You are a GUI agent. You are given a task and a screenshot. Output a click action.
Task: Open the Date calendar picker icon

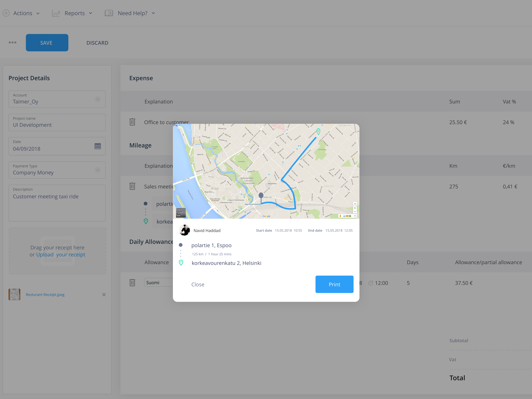98,146
